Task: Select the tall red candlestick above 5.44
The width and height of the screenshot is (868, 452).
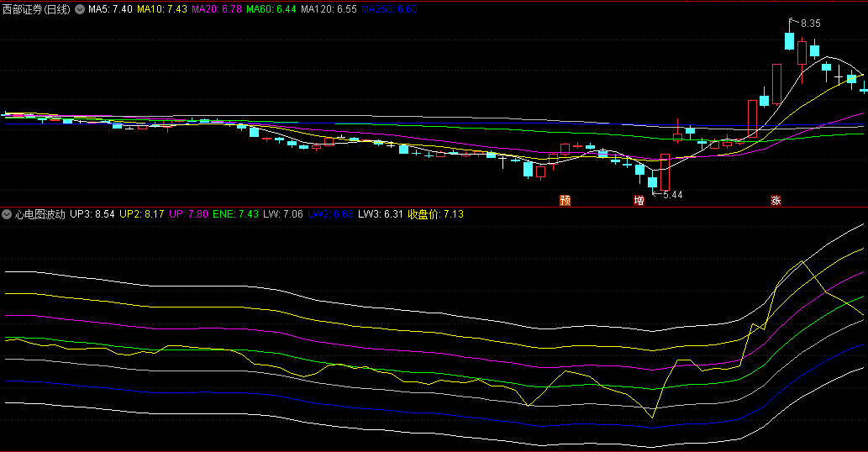Action: pos(665,172)
